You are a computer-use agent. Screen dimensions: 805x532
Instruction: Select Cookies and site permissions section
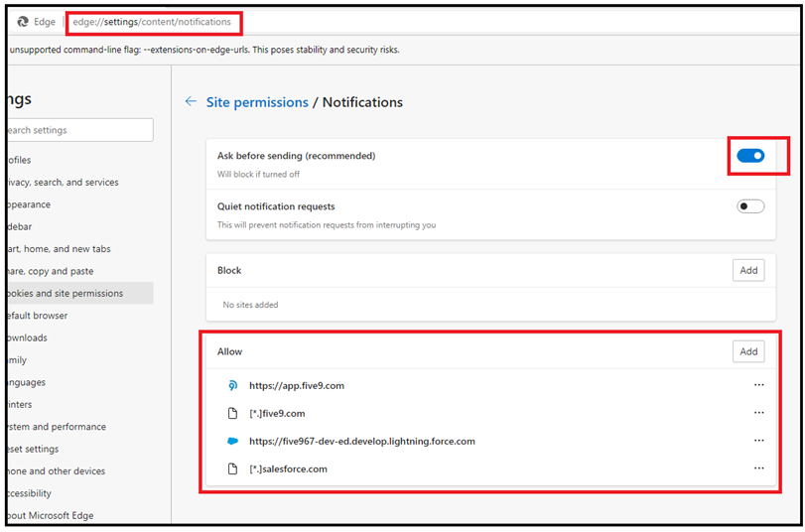[x=80, y=293]
